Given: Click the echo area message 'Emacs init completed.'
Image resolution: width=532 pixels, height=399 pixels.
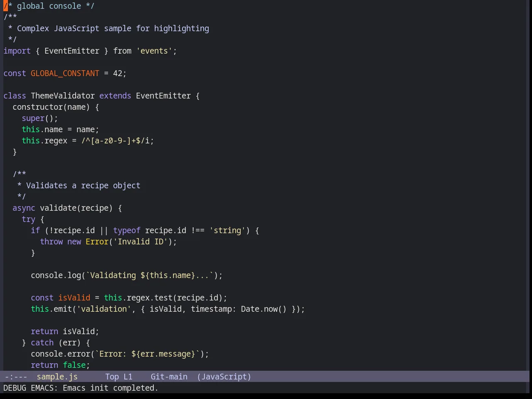Looking at the screenshot, I should click(111, 388).
